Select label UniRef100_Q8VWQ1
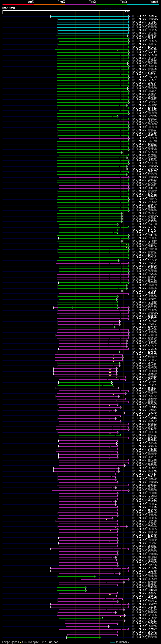 (144, 91)
